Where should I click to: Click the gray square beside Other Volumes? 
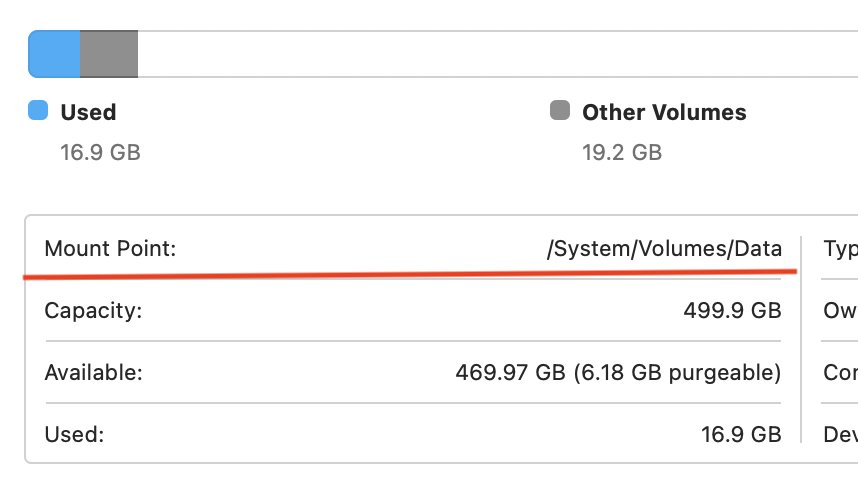(560, 111)
